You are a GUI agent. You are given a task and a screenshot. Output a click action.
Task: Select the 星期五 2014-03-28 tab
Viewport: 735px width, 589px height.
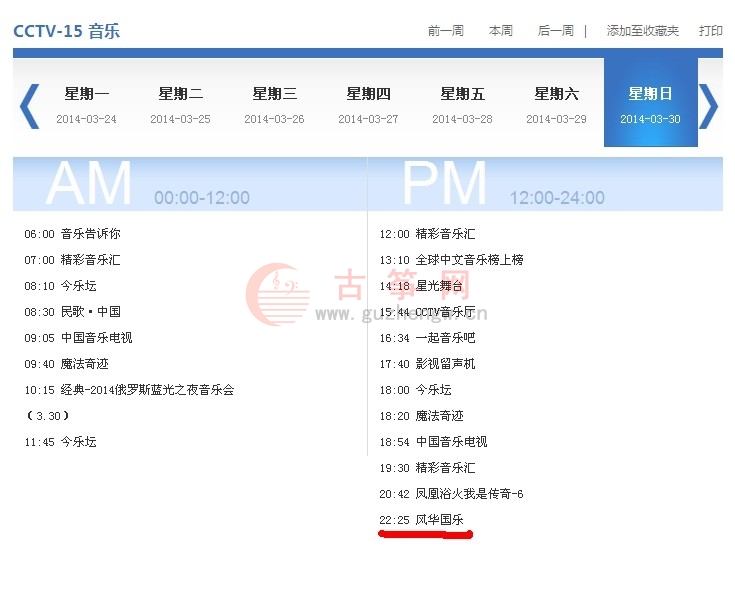tap(463, 105)
